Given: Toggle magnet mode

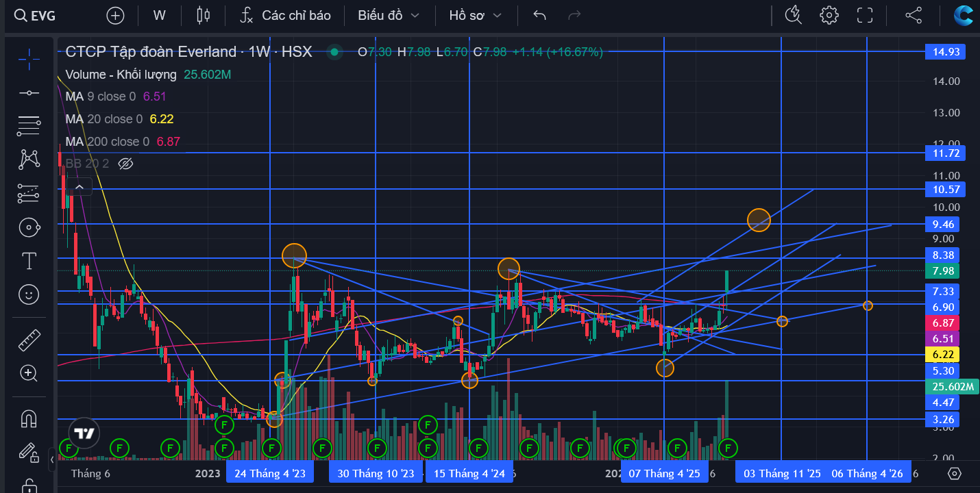Looking at the screenshot, I should click(x=29, y=418).
